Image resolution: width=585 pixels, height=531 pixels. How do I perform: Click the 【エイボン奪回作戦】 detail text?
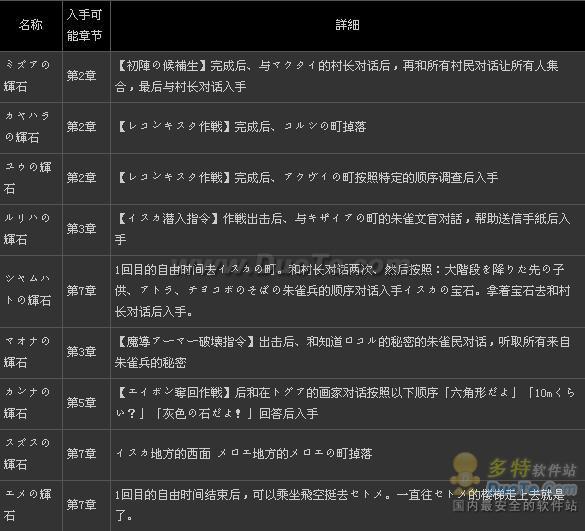(173, 393)
